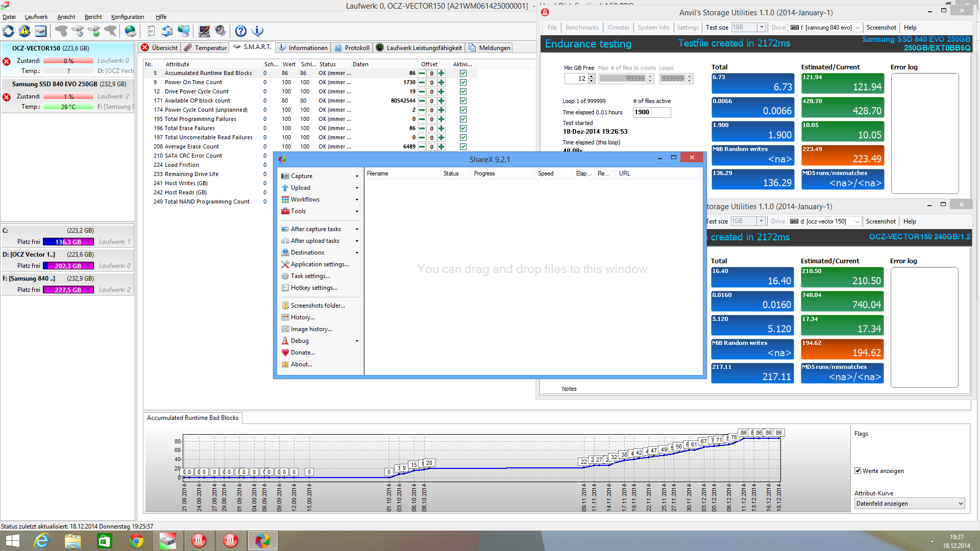Click the globe with disk toolbar icon
Screen dimensions: 980x551
[131, 31]
